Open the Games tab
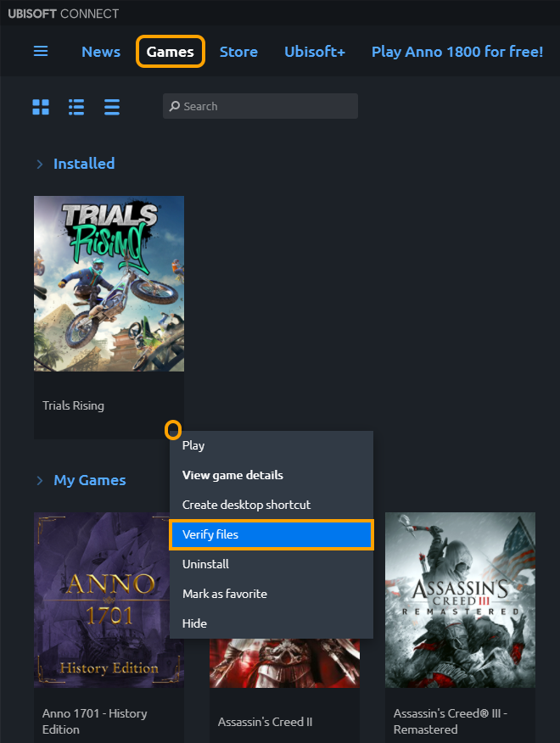This screenshot has height=743, width=560. point(171,51)
